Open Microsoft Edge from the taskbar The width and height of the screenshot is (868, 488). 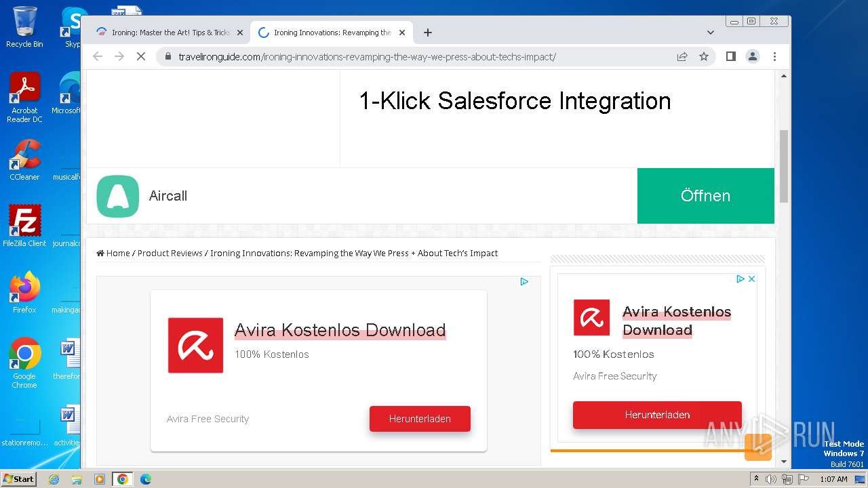(x=145, y=479)
